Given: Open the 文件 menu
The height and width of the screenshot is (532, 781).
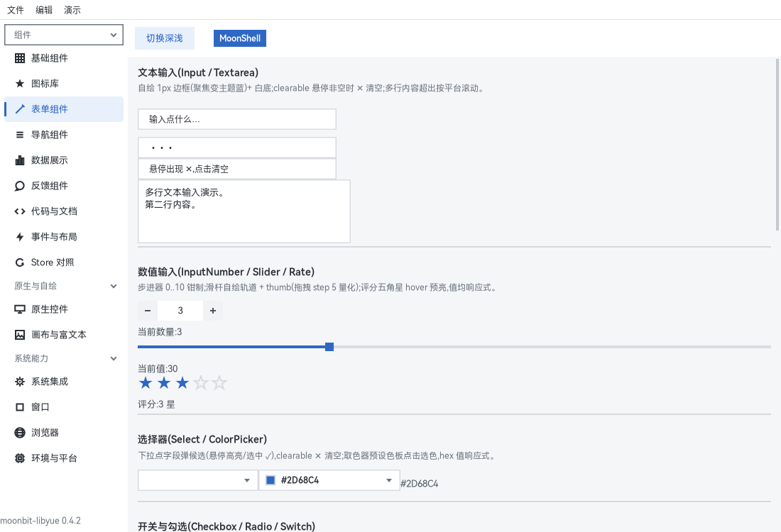Looking at the screenshot, I should (16, 10).
